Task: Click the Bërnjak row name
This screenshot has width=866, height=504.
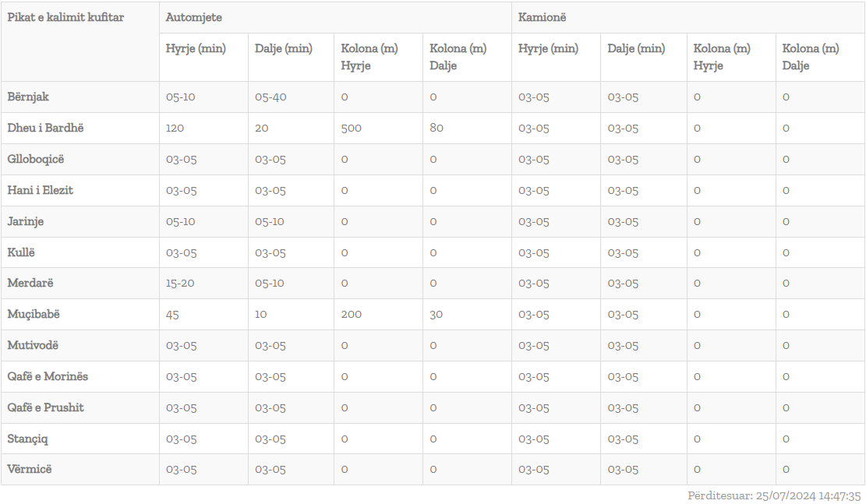Action: [28, 97]
